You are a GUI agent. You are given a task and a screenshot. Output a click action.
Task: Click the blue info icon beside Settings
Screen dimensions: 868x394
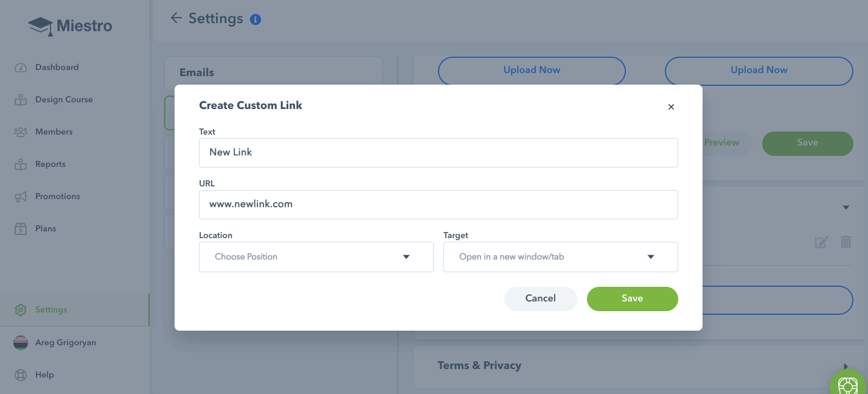[255, 19]
